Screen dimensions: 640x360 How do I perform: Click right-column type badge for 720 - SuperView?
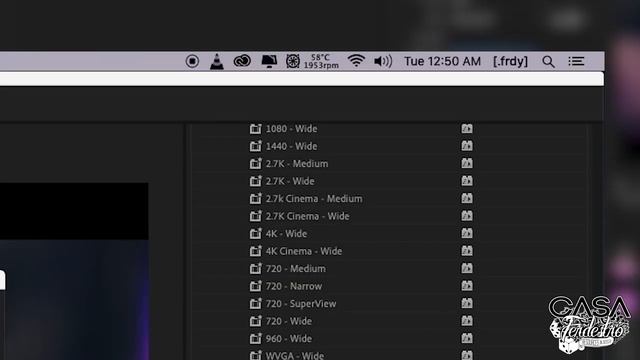point(467,303)
